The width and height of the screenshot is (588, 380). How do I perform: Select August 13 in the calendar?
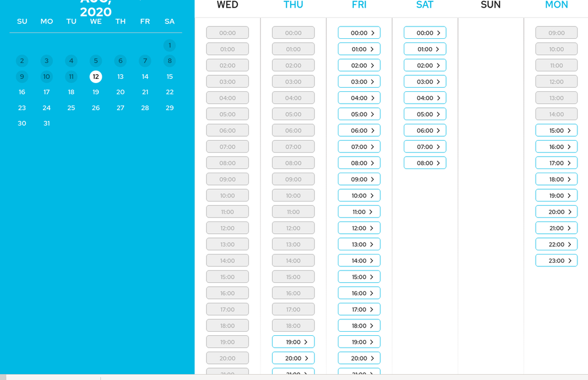(120, 77)
